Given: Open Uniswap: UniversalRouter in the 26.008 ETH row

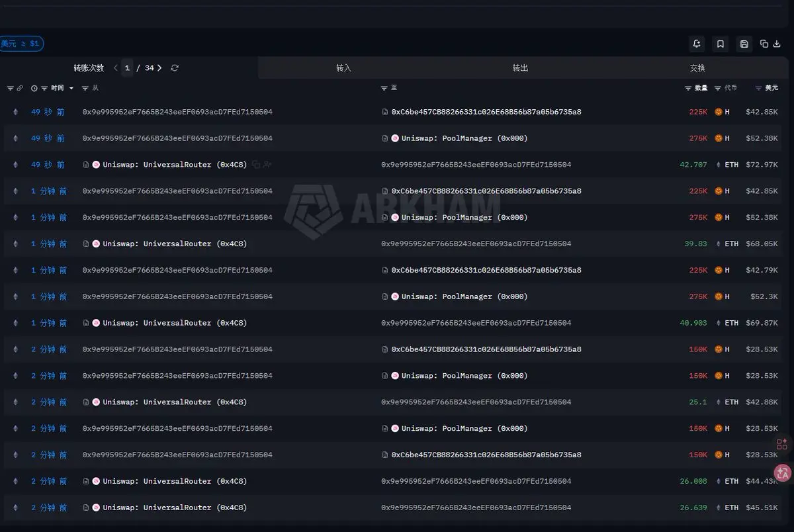Looking at the screenshot, I should [x=175, y=482].
